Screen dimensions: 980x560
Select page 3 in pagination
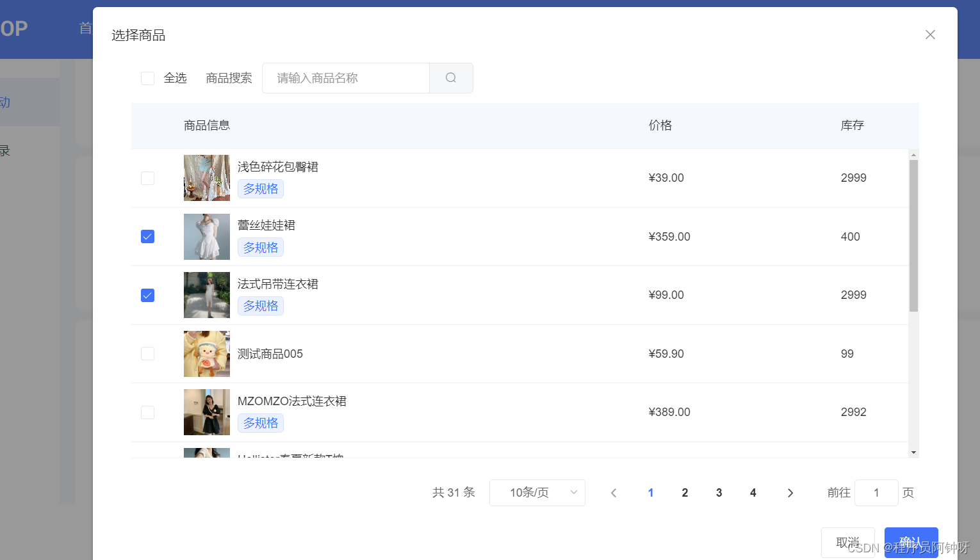click(719, 493)
